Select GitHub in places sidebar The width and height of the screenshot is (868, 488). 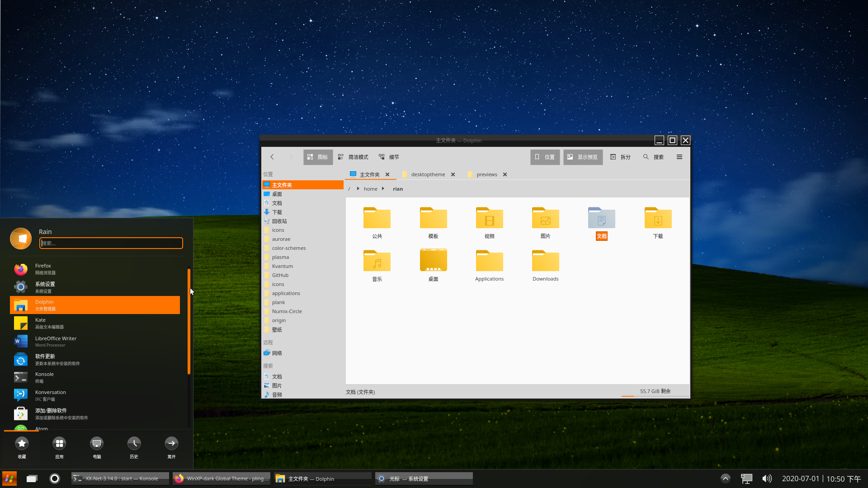(302, 275)
